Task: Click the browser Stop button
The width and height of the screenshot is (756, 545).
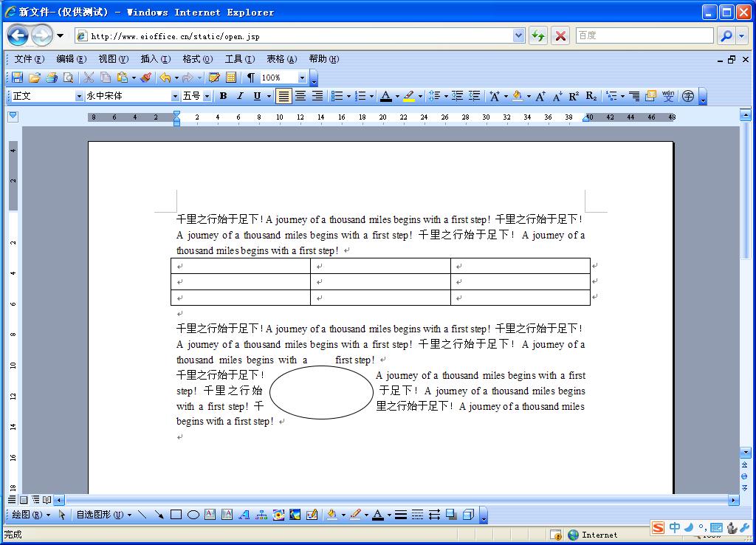Action: pos(560,35)
